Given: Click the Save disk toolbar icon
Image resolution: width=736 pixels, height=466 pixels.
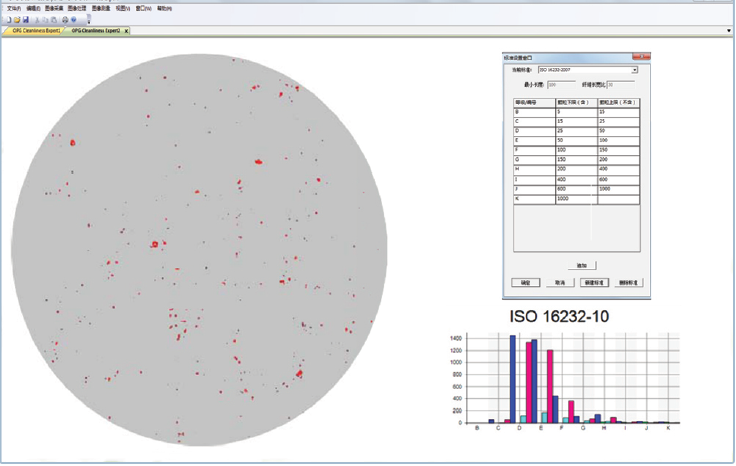Looking at the screenshot, I should click(26, 19).
